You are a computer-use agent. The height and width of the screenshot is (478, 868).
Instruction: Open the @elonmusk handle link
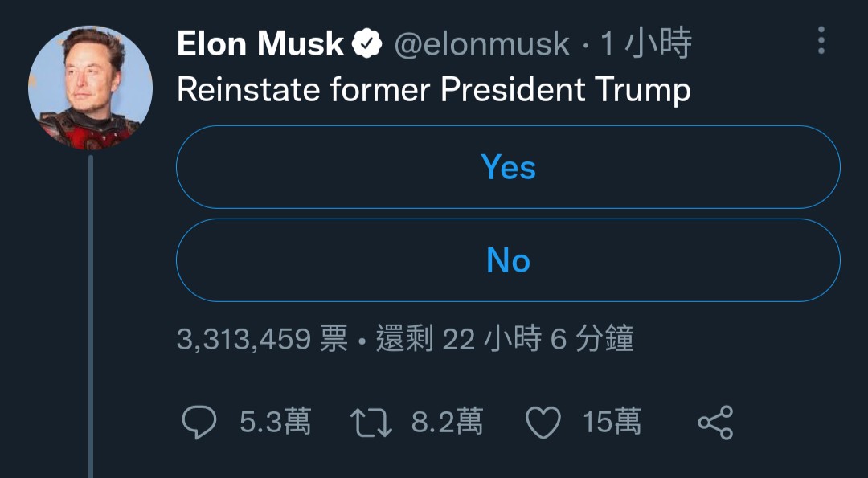pos(482,44)
